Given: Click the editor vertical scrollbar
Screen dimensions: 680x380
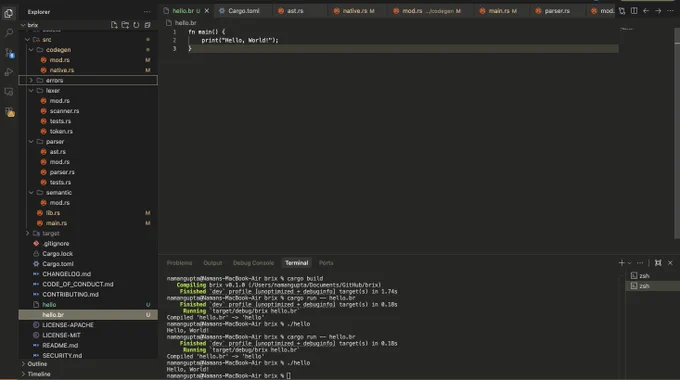Looking at the screenshot, I should click(677, 134).
